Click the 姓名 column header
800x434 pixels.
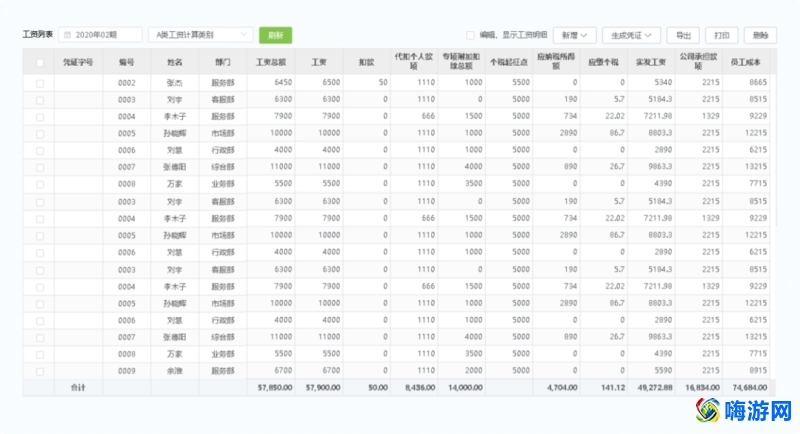[x=174, y=62]
